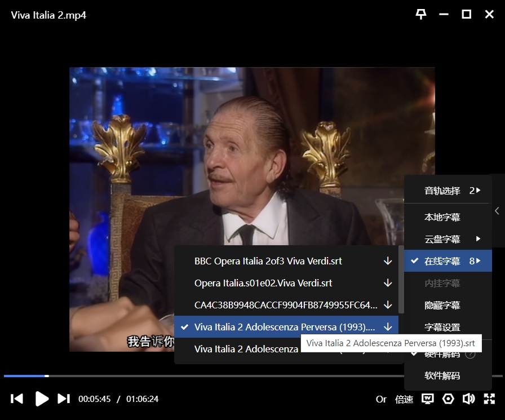Skip to the previous video
This screenshot has width=505, height=420.
tap(17, 399)
